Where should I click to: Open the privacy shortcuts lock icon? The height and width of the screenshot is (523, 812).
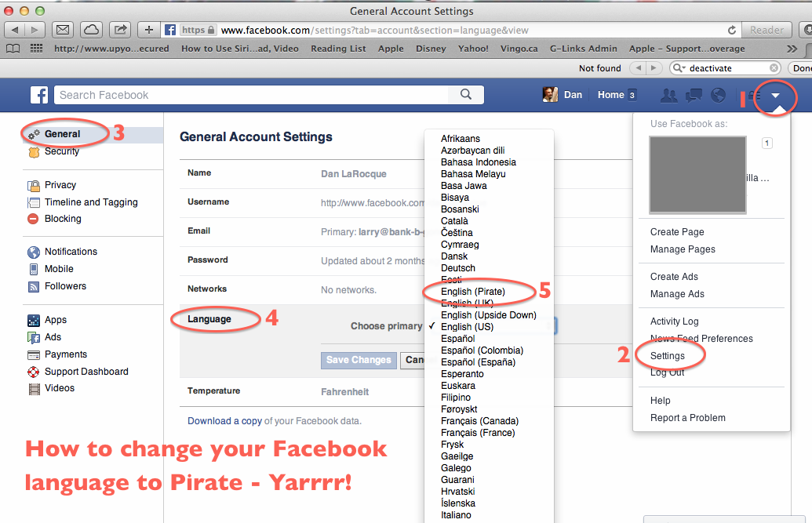[x=754, y=96]
